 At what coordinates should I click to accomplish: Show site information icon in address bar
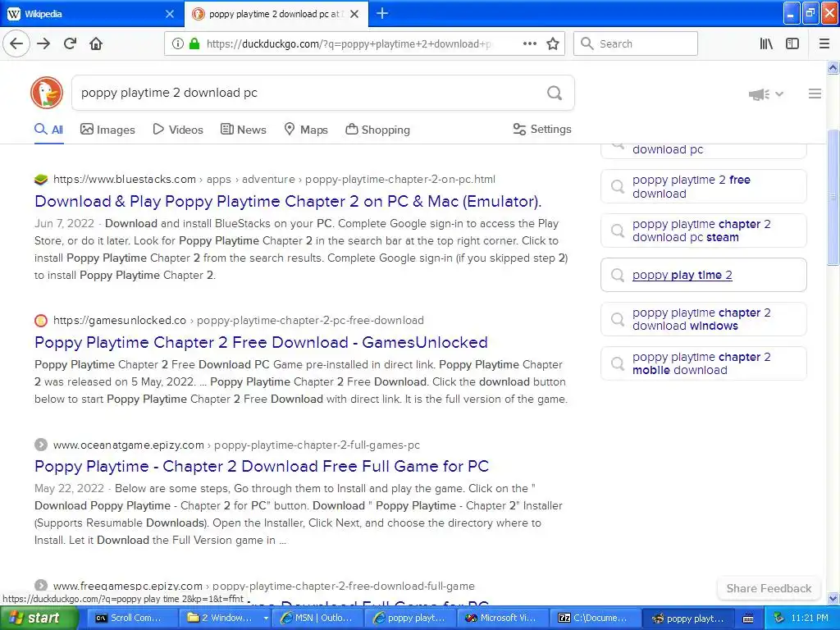(x=177, y=44)
